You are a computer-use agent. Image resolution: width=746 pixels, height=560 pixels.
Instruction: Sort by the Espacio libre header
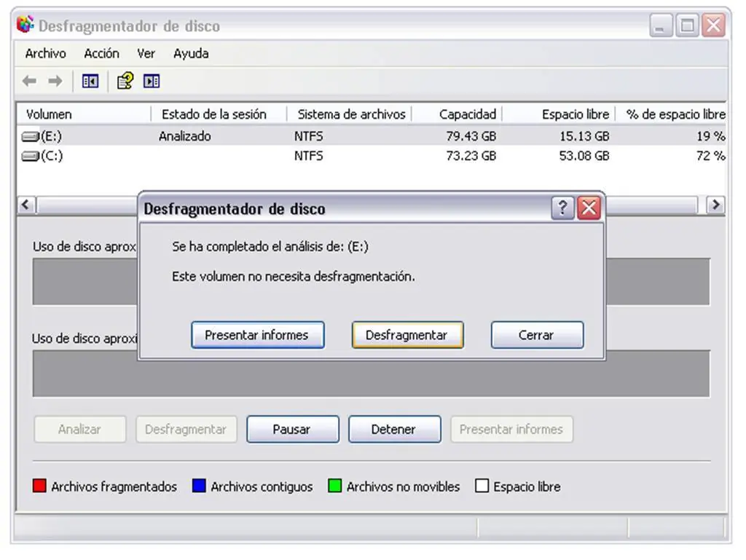[x=559, y=114]
